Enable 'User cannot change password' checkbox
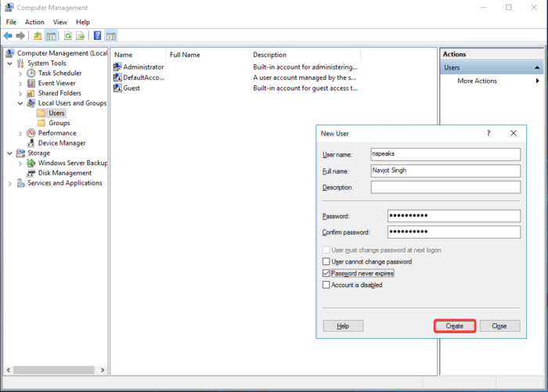This screenshot has height=392, width=548. tap(326, 261)
